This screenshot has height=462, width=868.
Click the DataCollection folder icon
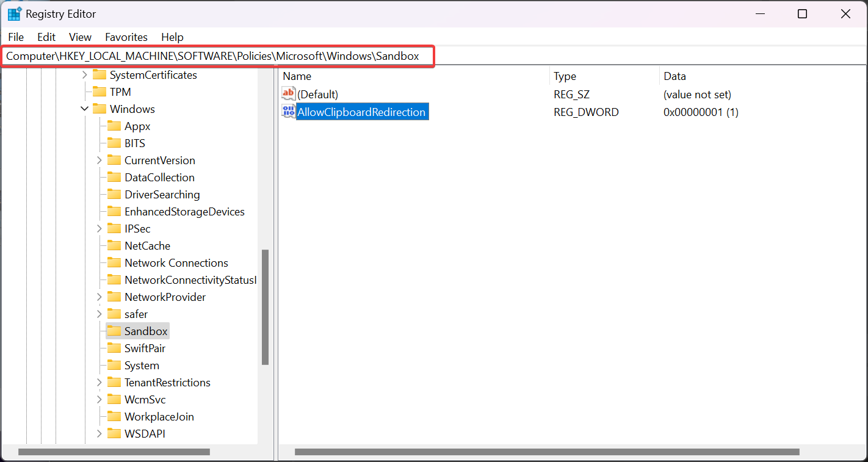(114, 178)
